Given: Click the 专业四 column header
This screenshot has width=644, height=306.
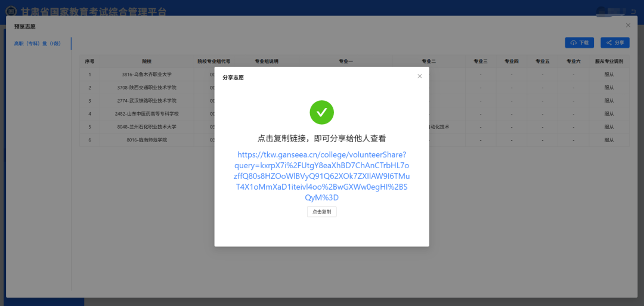Looking at the screenshot, I should click(512, 61).
